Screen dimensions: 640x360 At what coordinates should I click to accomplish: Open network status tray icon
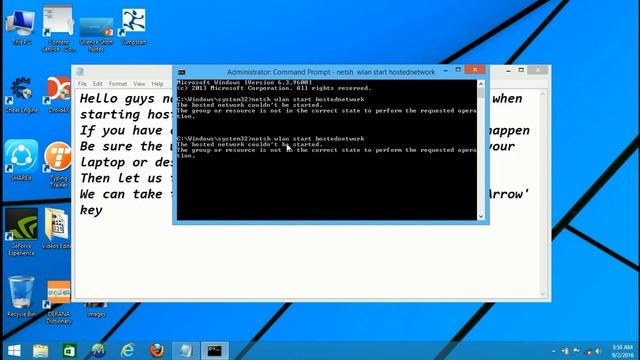[588, 351]
